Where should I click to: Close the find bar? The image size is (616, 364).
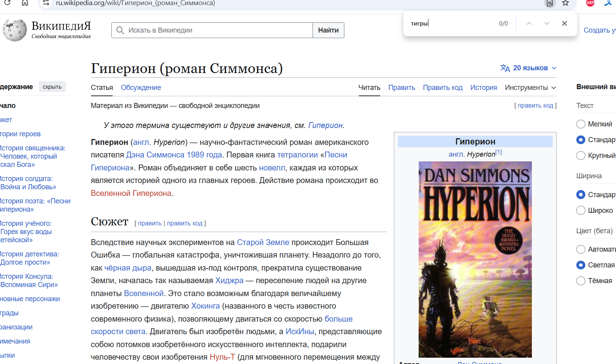(x=565, y=24)
